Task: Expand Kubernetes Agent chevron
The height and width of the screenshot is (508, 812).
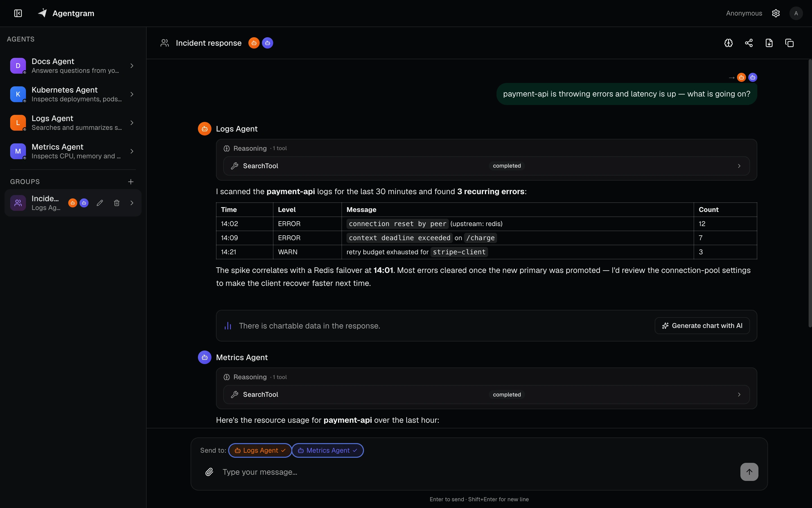Action: tap(132, 95)
